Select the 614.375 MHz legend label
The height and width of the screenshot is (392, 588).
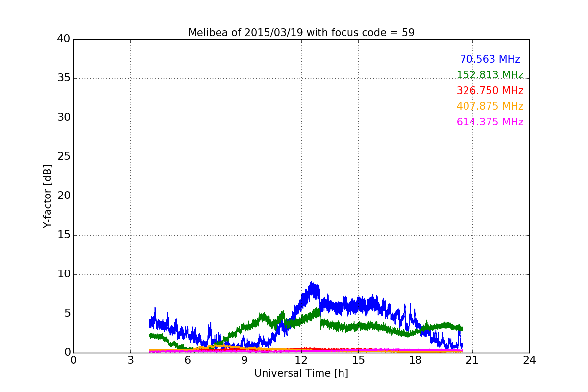490,122
